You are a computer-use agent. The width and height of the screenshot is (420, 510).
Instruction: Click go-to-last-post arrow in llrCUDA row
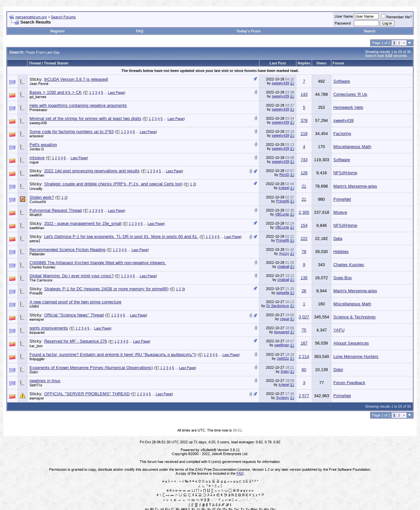tap(292, 84)
